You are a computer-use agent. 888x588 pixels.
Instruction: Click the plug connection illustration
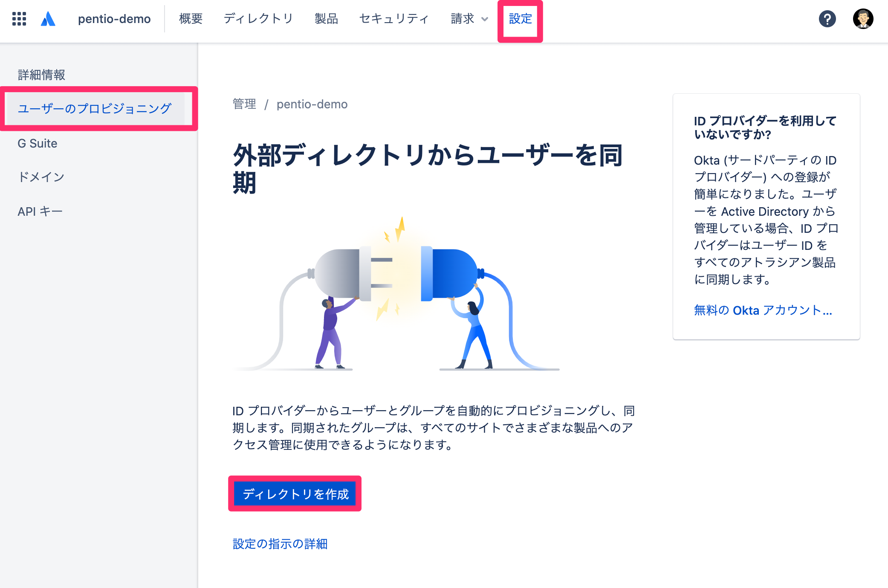(396, 294)
